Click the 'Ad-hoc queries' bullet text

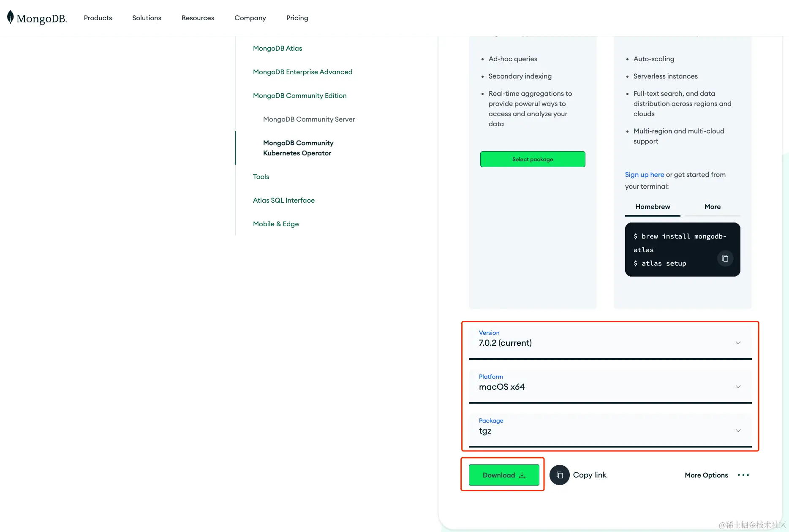513,59
